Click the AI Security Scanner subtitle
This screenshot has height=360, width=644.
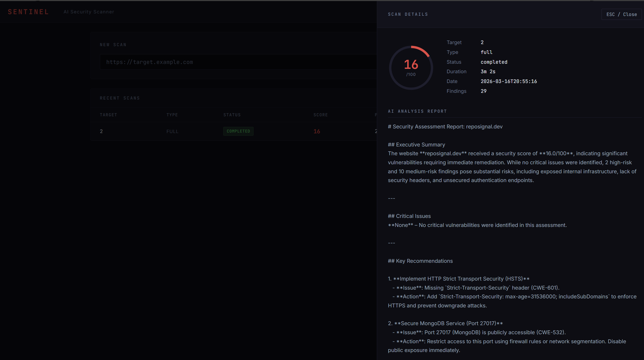coord(89,12)
